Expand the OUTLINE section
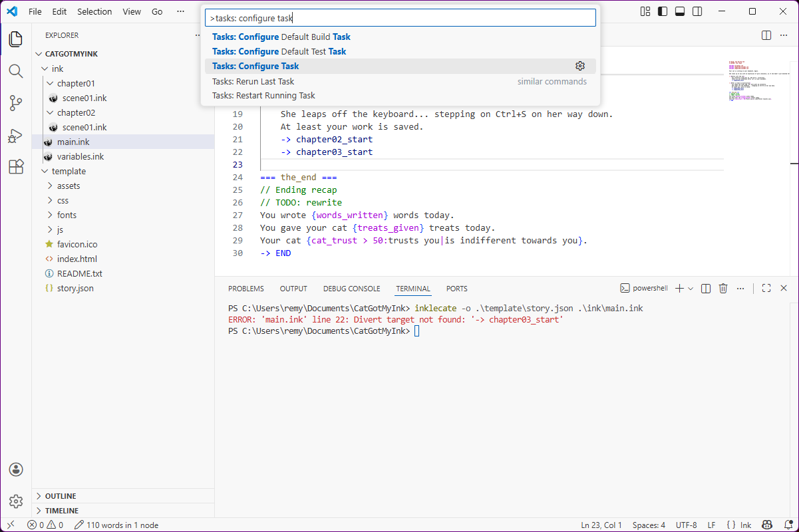Image resolution: width=799 pixels, height=532 pixels. (123, 496)
